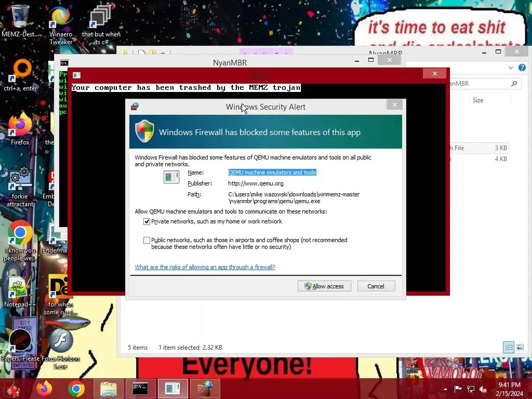Click the publisher http://www.qemu.org text

click(256, 183)
